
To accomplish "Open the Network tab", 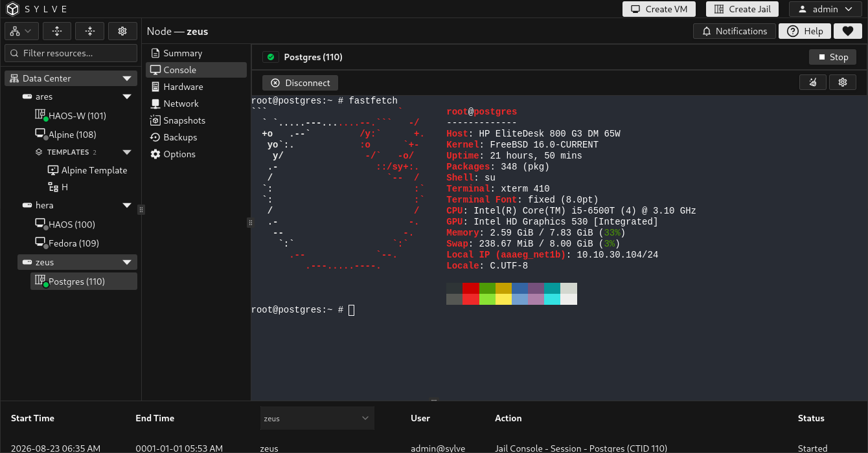I will pyautogui.click(x=197, y=104).
